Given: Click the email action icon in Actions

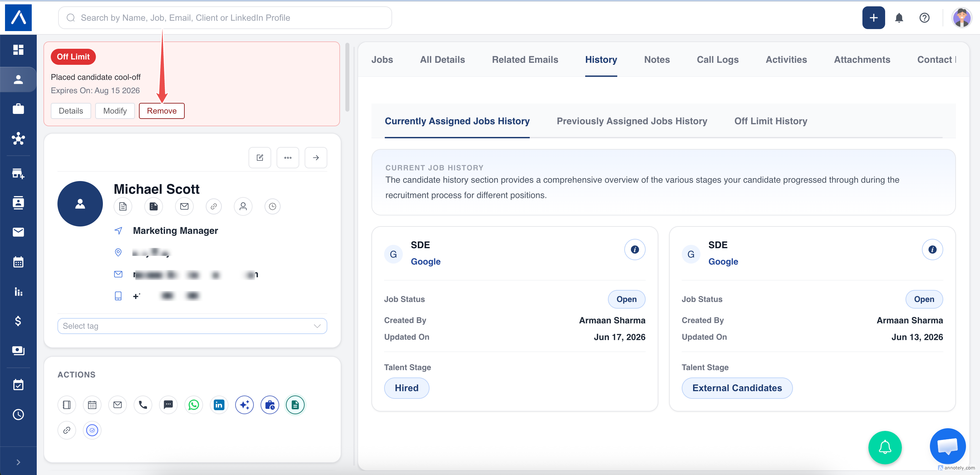Looking at the screenshot, I should click(118, 405).
